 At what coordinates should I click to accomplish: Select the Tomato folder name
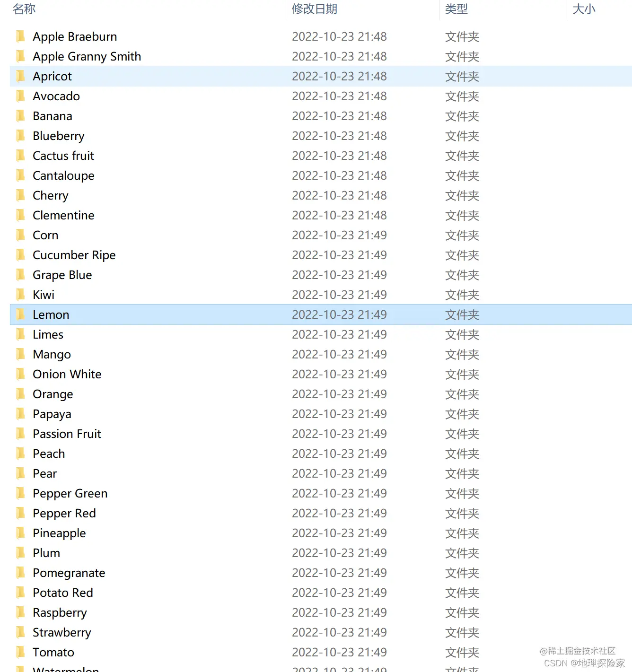(x=53, y=652)
